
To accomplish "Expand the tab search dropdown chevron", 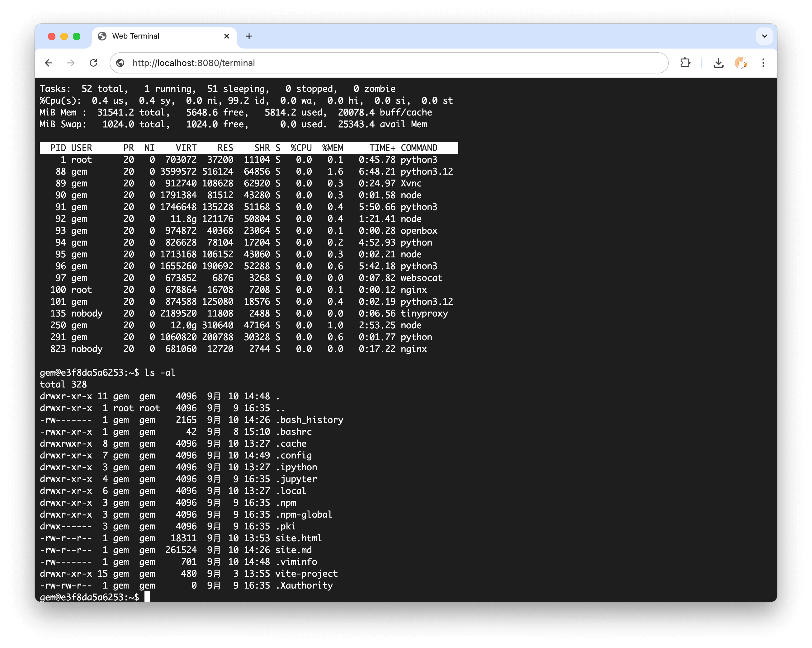I will (764, 36).
